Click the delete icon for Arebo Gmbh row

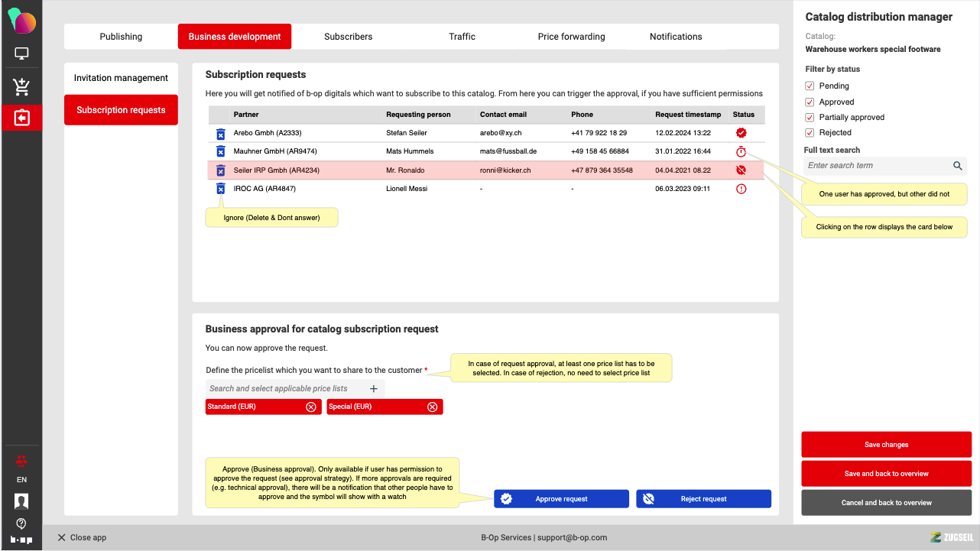tap(220, 133)
